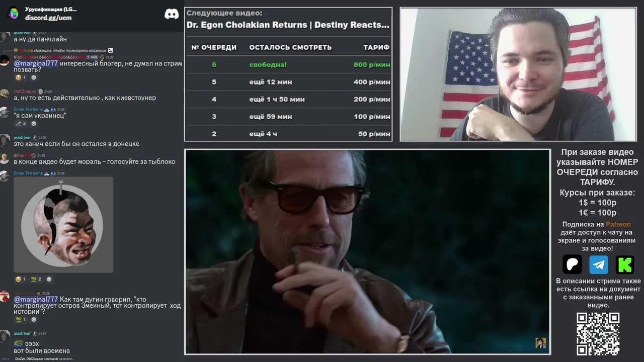Click the reaction counted 2 below the caricature image
The height and width of the screenshot is (362, 644).
[x=37, y=279]
